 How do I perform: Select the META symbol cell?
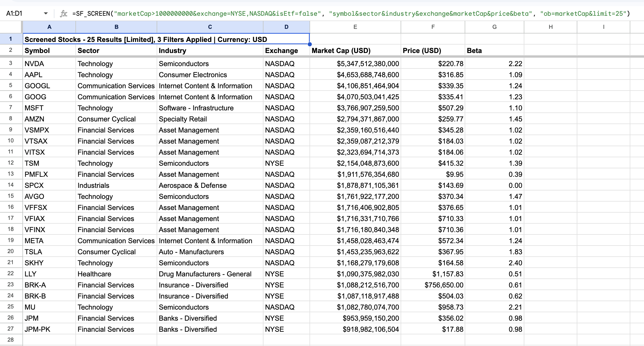[49, 241]
